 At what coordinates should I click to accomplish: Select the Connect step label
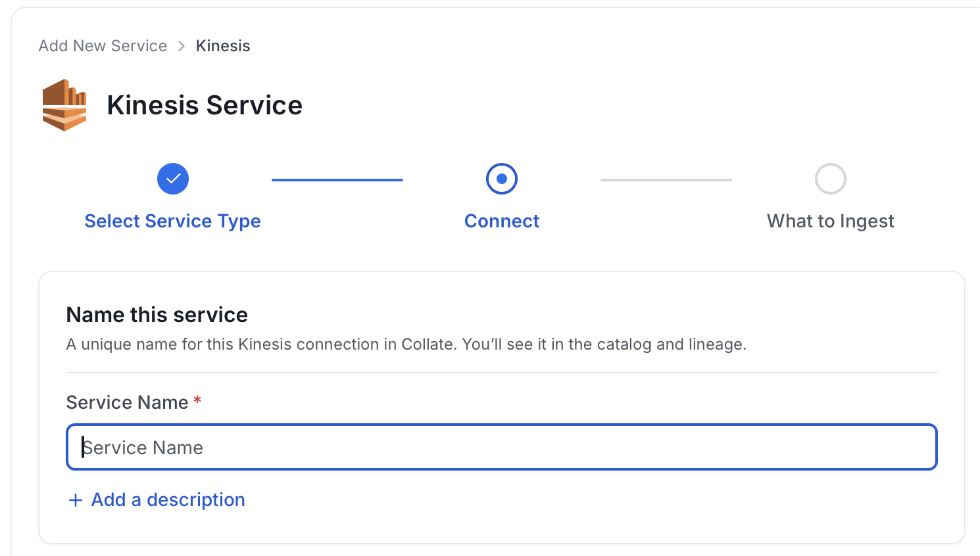pos(502,221)
